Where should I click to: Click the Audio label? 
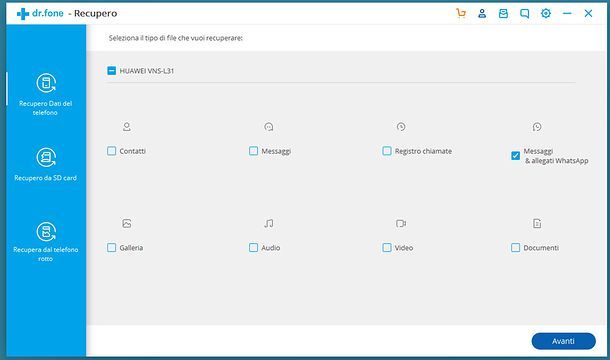coord(271,248)
